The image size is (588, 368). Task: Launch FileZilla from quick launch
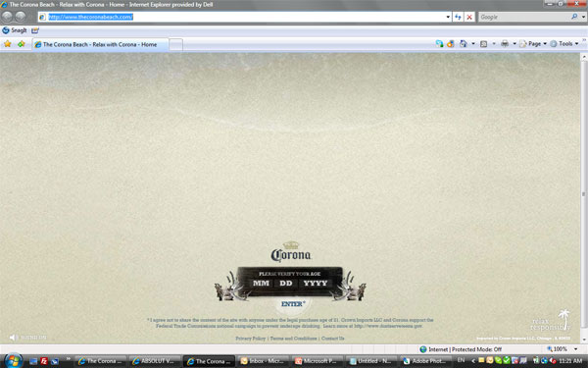[44, 361]
